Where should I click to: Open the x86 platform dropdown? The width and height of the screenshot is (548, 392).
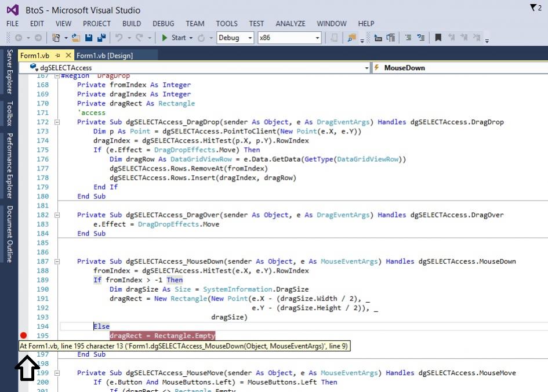click(x=290, y=38)
